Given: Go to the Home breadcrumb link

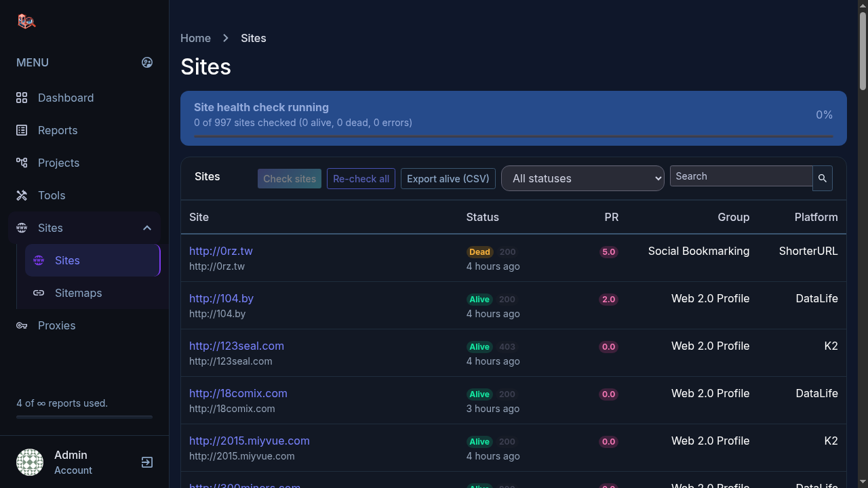Looking at the screenshot, I should click(195, 38).
